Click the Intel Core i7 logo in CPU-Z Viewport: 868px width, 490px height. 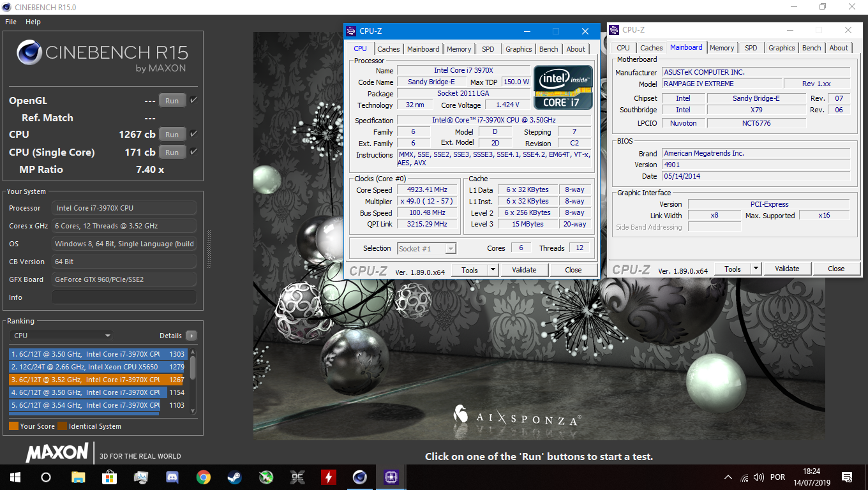tap(563, 87)
